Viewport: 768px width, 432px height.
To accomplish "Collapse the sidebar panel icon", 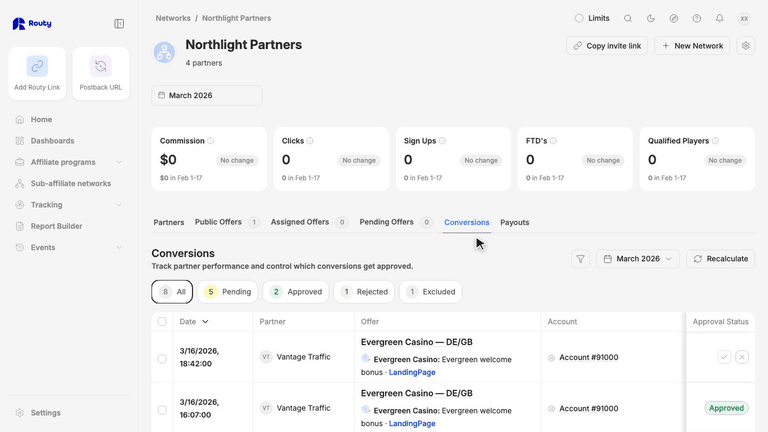I will [x=119, y=24].
